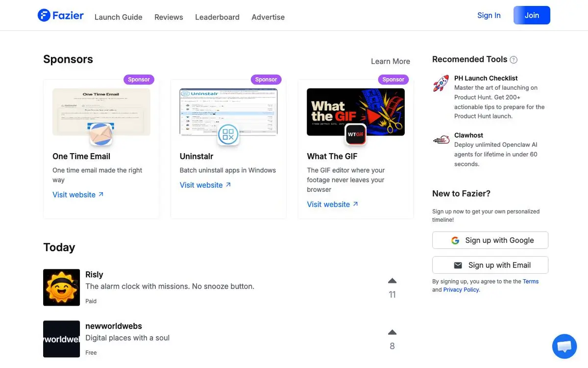
Task: Click the newworldwebs logo thumbnail
Action: tap(61, 339)
